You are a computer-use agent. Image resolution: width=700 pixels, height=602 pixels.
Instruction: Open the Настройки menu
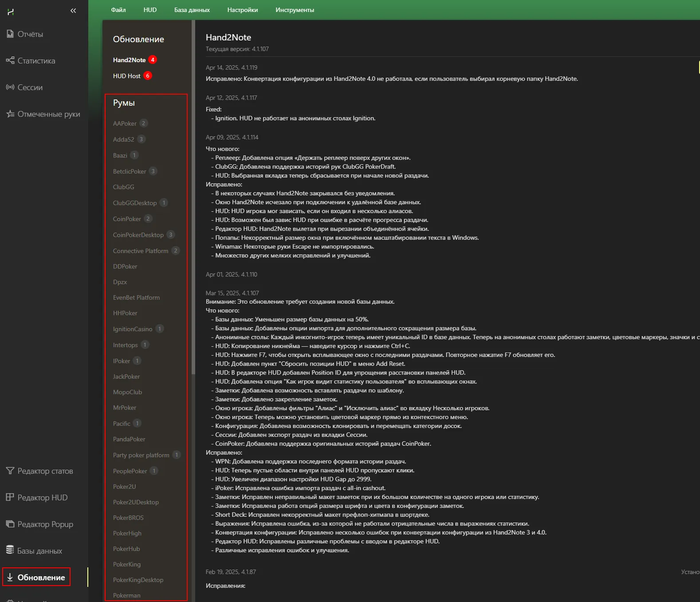242,10
